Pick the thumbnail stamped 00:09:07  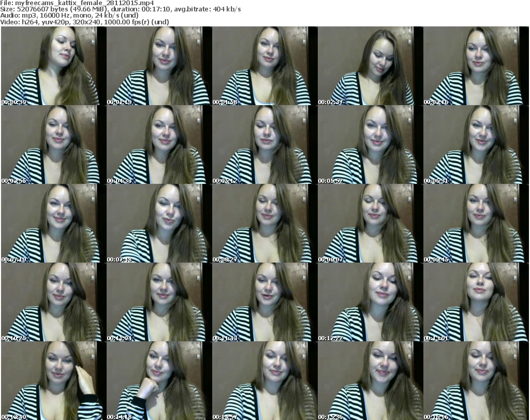370,224
